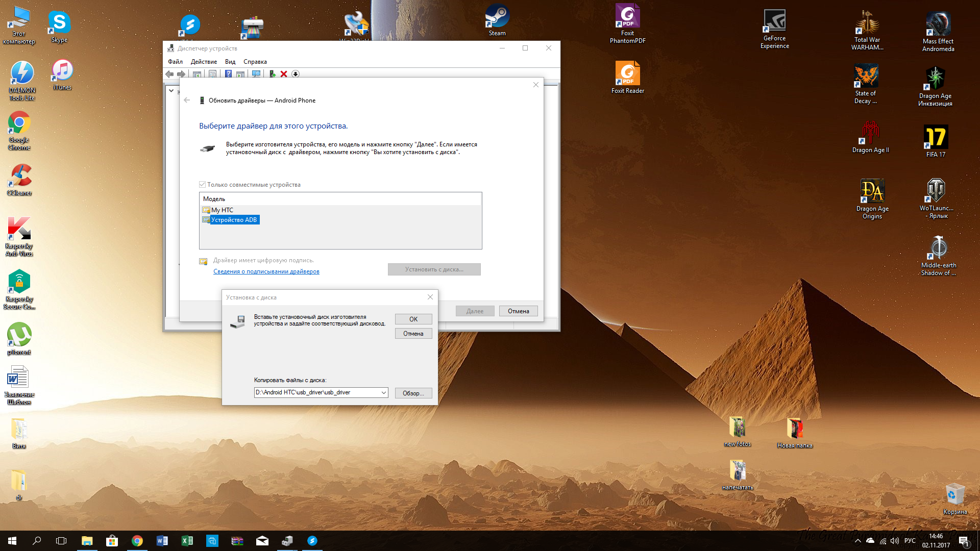Click the blue help question mark icon
Viewport: 980px width, 551px height.
(x=228, y=74)
